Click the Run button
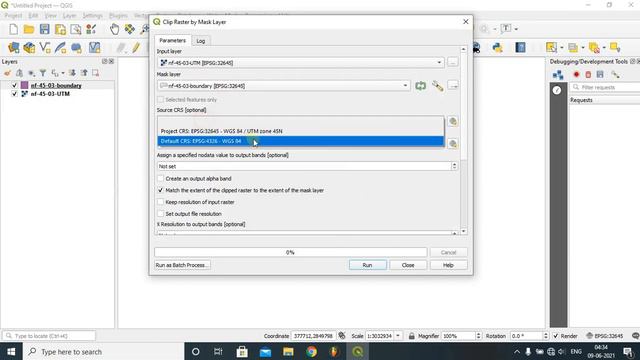The width and height of the screenshot is (640, 360). pos(367,265)
